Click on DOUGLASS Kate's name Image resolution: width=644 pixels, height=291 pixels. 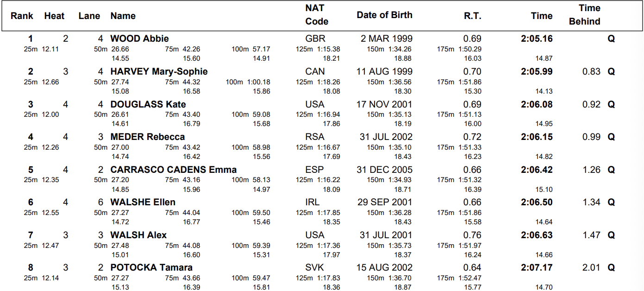pos(148,104)
